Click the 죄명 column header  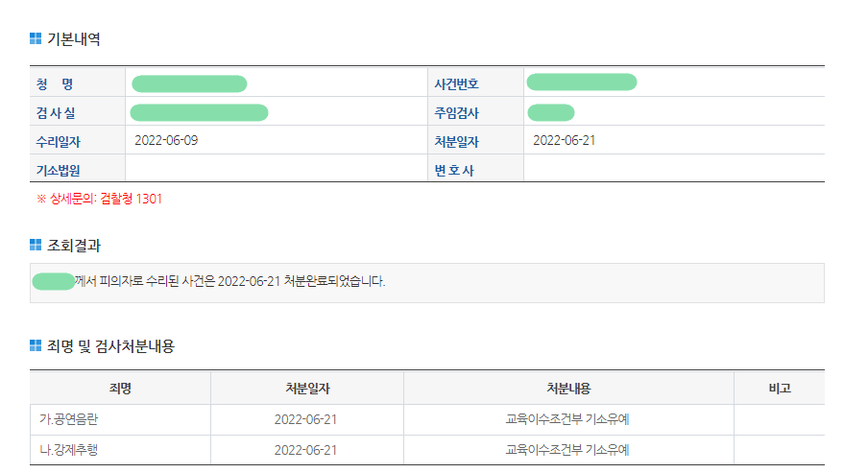click(x=120, y=388)
